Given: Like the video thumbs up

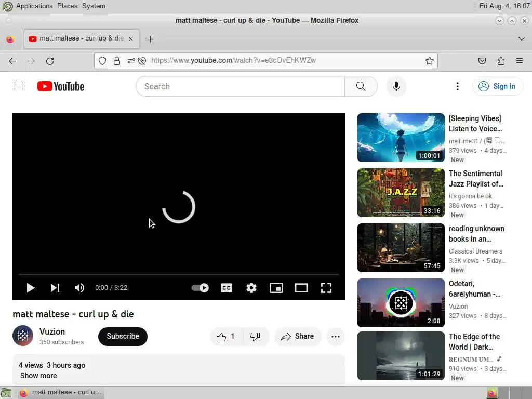Looking at the screenshot, I should pyautogui.click(x=227, y=336).
